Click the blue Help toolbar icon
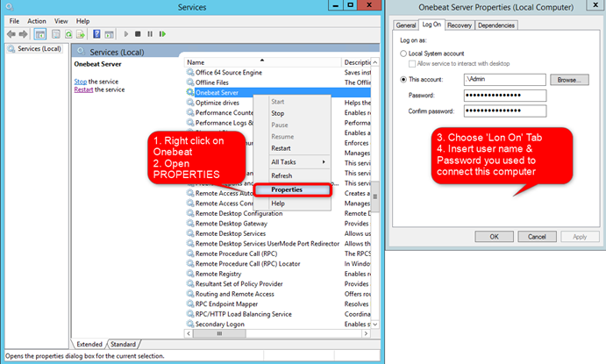606x364 pixels. click(96, 34)
